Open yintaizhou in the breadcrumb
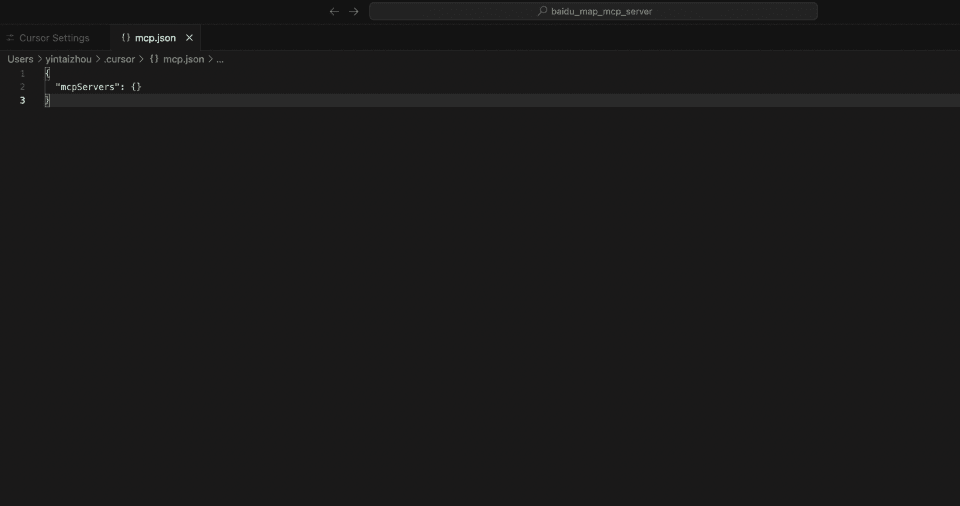 pyautogui.click(x=68, y=59)
